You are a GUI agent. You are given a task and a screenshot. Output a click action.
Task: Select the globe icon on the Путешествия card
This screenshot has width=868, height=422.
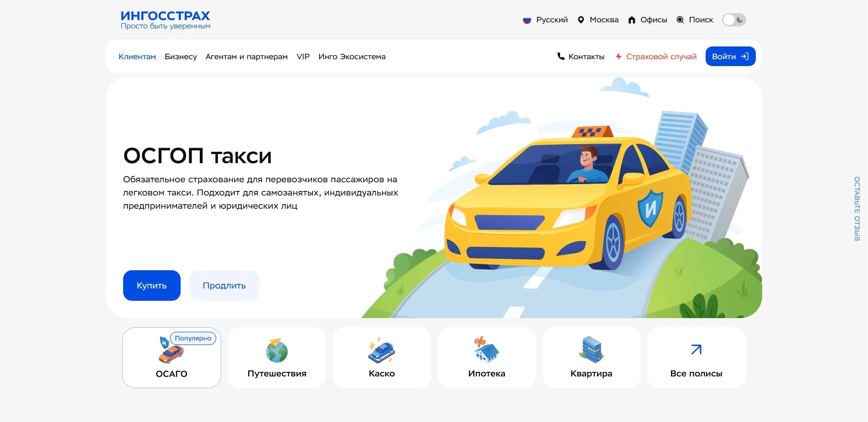(x=276, y=351)
